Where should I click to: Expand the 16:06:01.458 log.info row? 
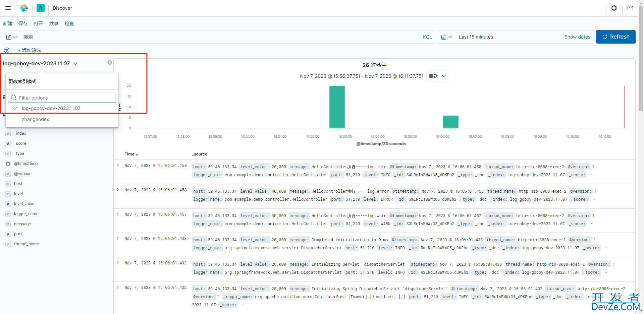[x=118, y=165]
